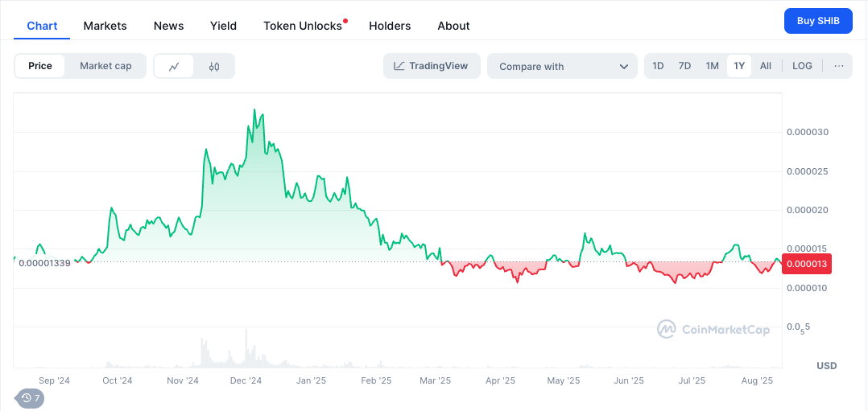Click the Sep '24 axis label
Image resolution: width=868 pixels, height=411 pixels.
point(55,380)
